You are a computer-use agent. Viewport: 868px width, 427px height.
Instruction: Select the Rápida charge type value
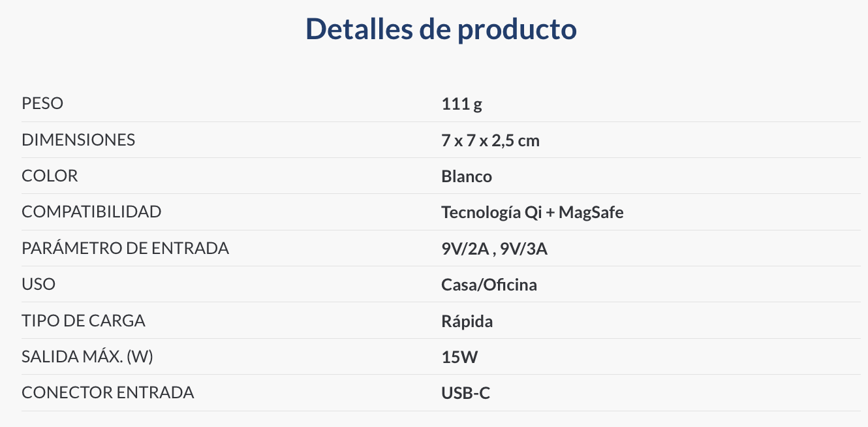click(467, 321)
